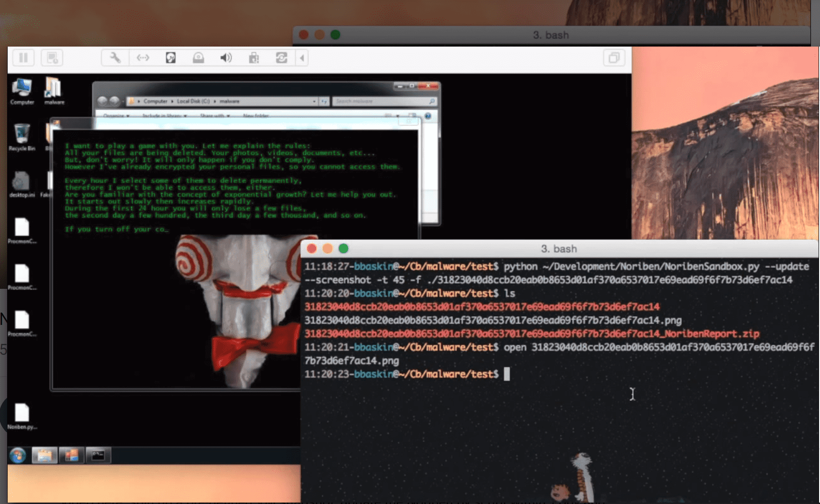Open the Share with dropdown
820x504 pixels.
[x=215, y=115]
